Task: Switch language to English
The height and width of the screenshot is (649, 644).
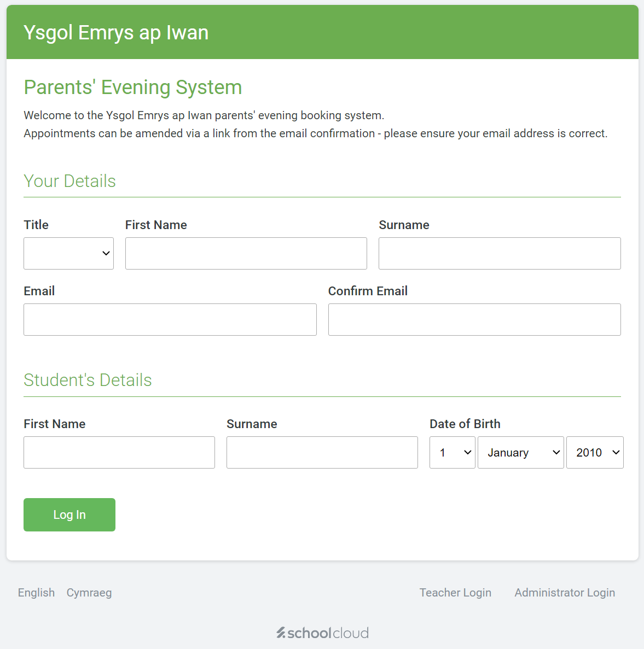Action: [x=36, y=593]
